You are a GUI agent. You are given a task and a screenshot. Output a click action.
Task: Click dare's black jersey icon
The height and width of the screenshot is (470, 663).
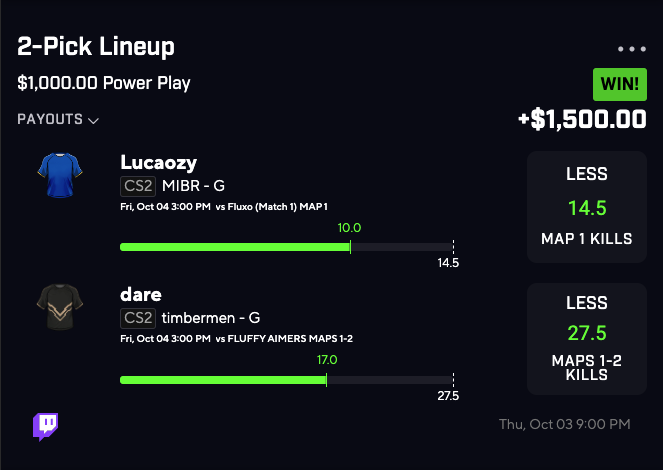coord(56,307)
